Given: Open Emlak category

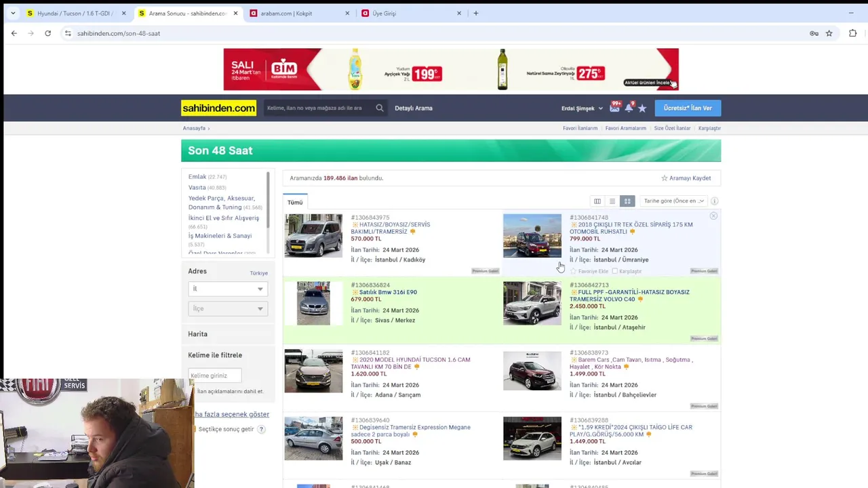Looking at the screenshot, I should pyautogui.click(x=197, y=177).
